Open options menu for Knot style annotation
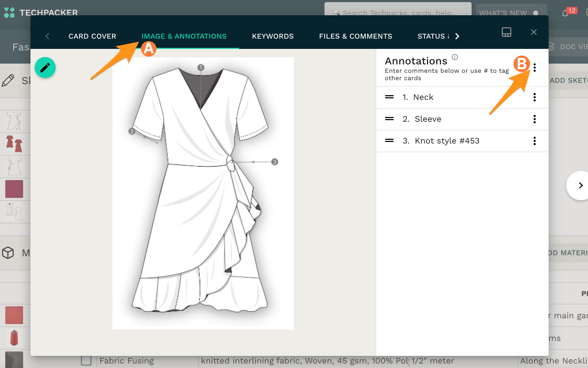588x368 pixels. [x=535, y=141]
